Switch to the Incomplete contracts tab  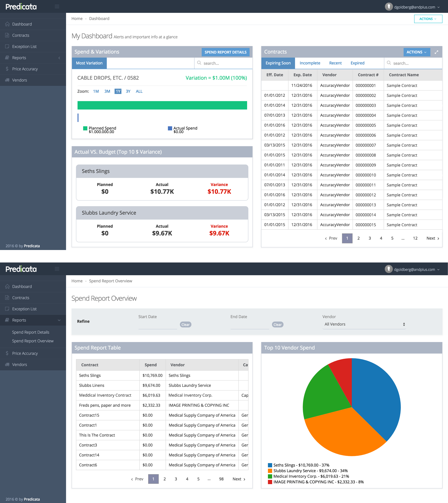tap(310, 63)
